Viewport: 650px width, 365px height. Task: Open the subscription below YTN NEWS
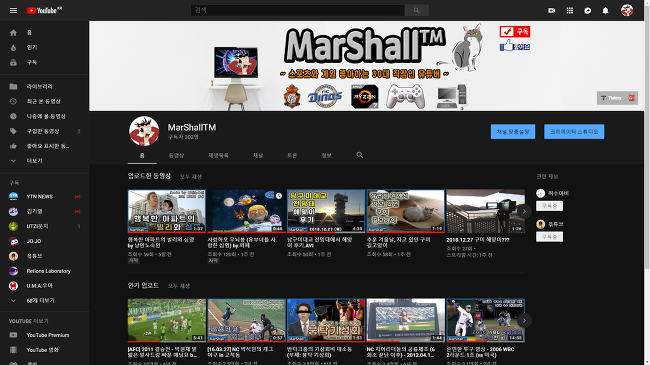(x=44, y=211)
